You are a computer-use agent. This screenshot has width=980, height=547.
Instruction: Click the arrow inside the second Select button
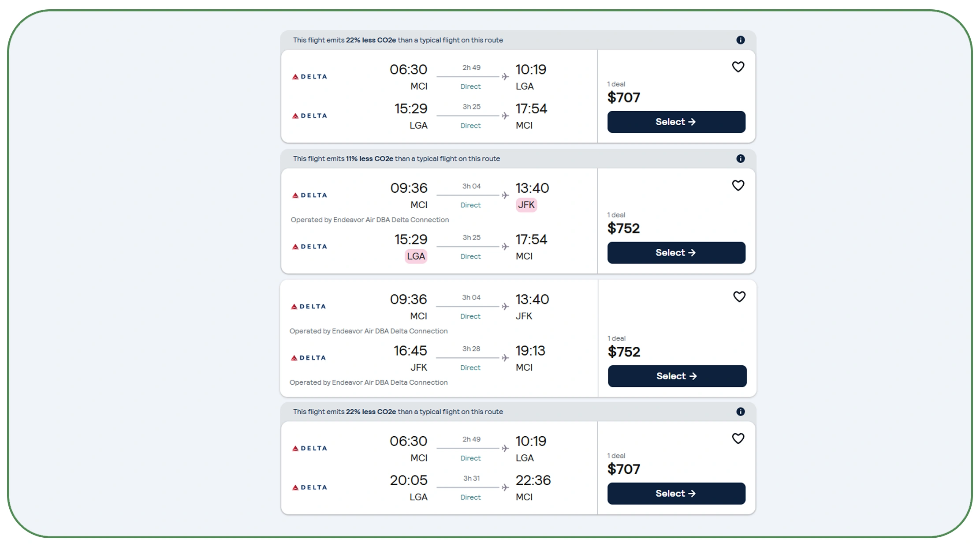point(693,252)
